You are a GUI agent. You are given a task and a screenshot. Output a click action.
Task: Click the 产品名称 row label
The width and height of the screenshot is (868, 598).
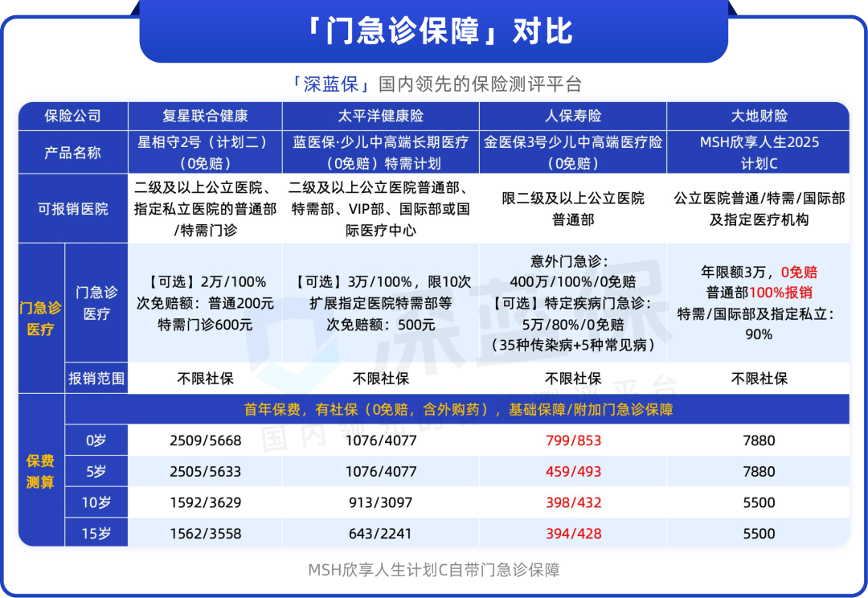[72, 152]
